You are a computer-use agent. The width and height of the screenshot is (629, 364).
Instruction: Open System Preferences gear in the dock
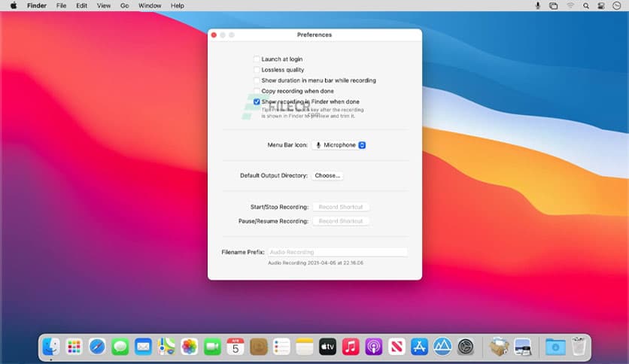click(x=466, y=346)
